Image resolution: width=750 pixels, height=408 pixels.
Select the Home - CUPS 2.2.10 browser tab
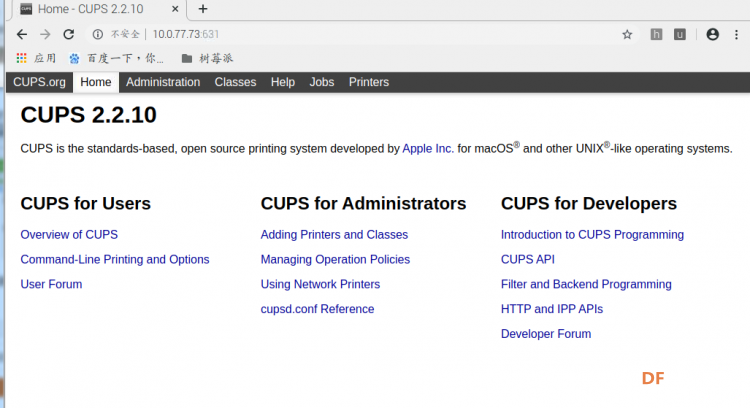point(99,9)
